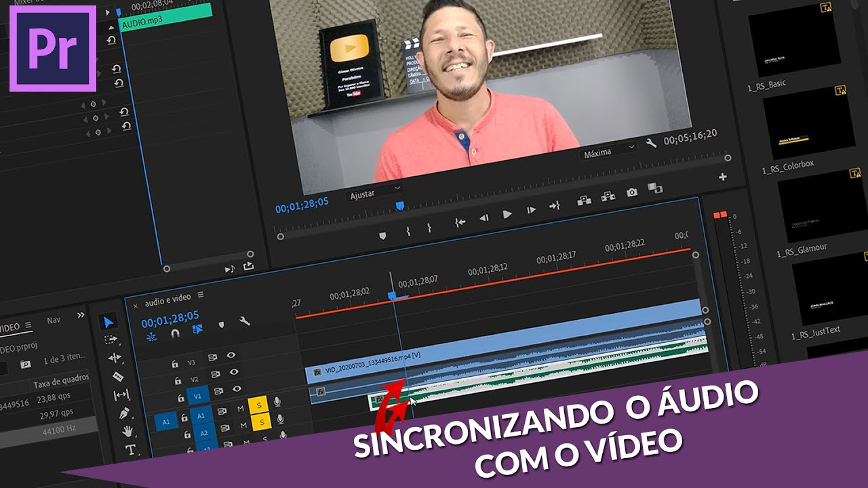Open the Ajustar zoom dropdown
Viewport: 868px width, 488px height.
(375, 192)
